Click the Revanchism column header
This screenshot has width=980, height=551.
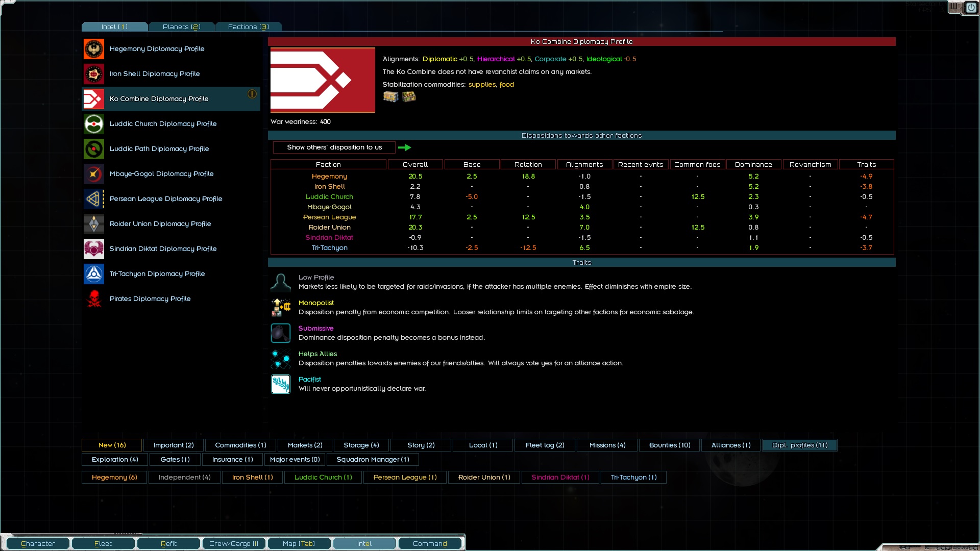(810, 165)
